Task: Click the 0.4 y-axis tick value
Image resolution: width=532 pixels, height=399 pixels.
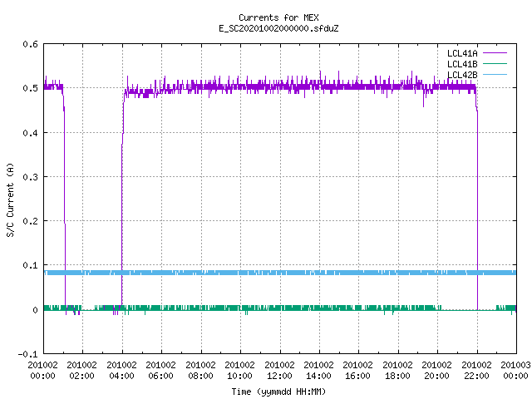Action: click(x=30, y=133)
